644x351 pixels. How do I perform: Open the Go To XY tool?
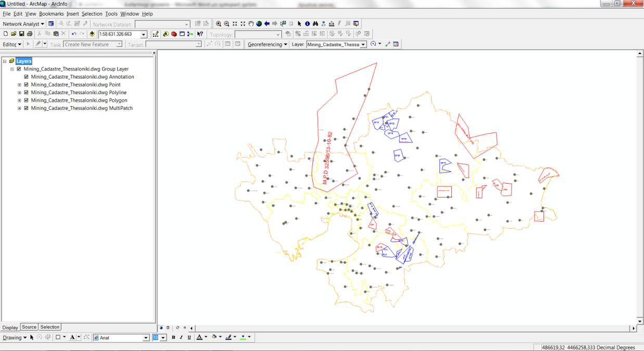click(x=323, y=24)
